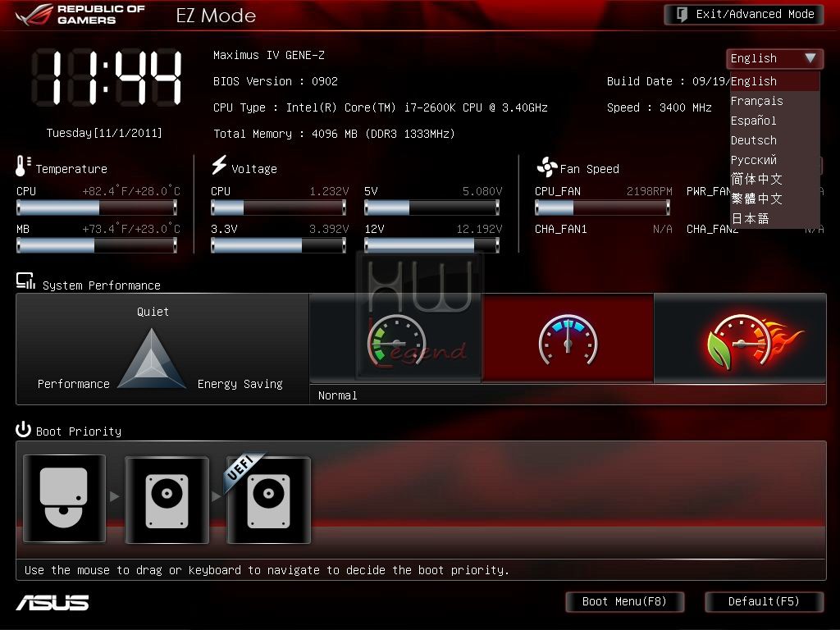Image resolution: width=840 pixels, height=630 pixels.
Task: Choose English from the language list
Action: coord(774,81)
